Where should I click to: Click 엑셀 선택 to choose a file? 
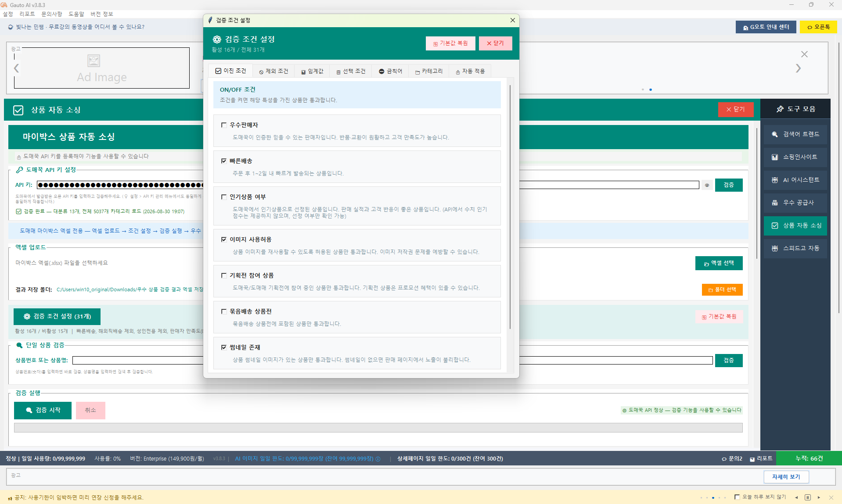pos(719,263)
